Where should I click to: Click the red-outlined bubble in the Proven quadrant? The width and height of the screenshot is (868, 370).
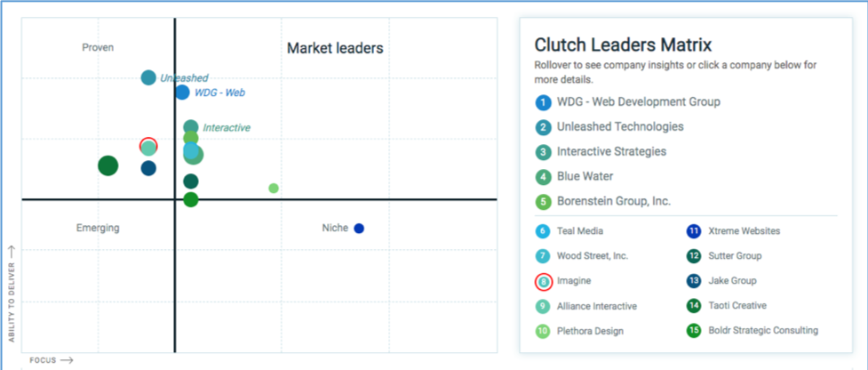(x=148, y=146)
